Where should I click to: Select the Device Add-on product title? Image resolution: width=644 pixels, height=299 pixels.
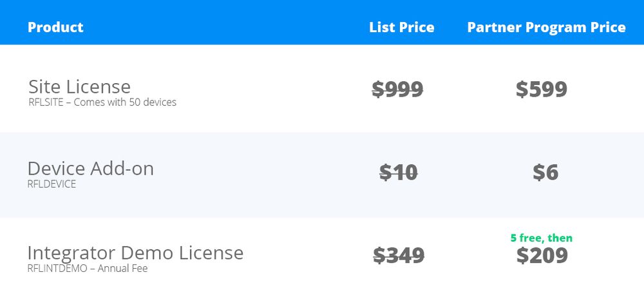coord(90,169)
